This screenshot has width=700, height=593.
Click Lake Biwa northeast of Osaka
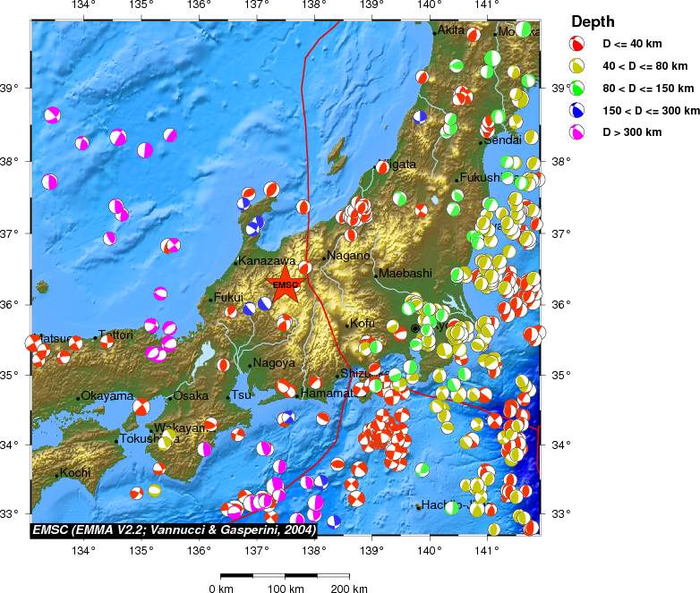(x=202, y=358)
